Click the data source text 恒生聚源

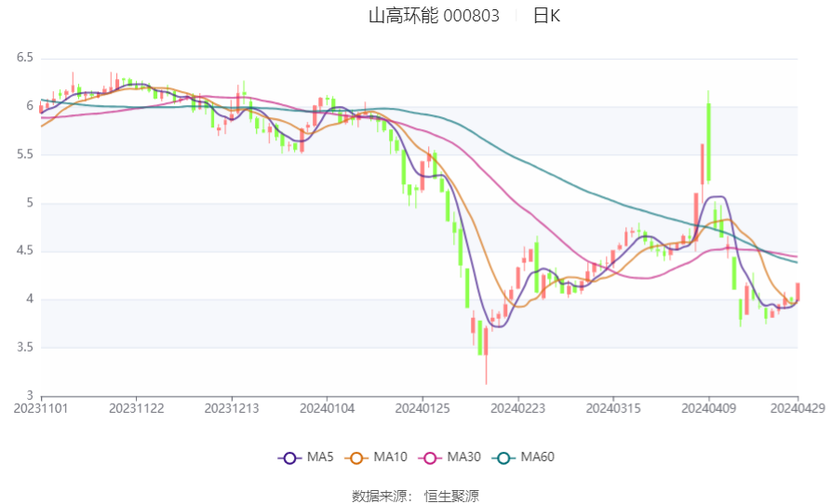pos(451,497)
